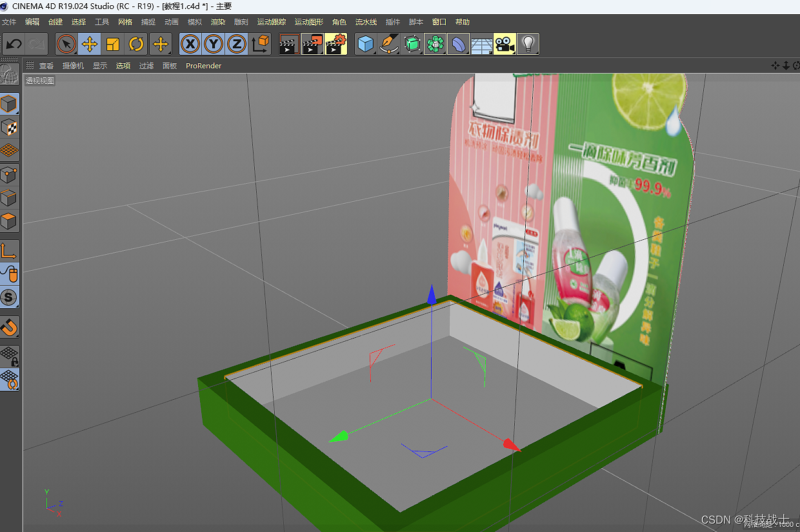Click the Planar Workplane icon
800x532 pixels.
point(9,379)
